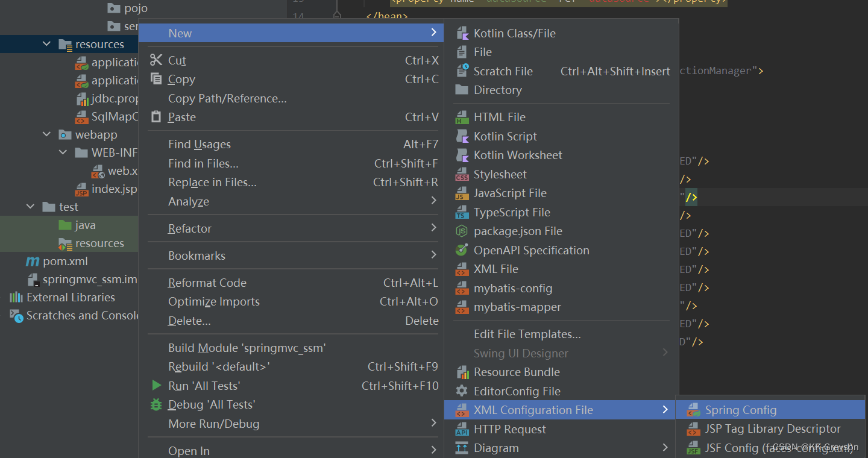
Task: Click the HTML File icon
Action: (x=462, y=117)
